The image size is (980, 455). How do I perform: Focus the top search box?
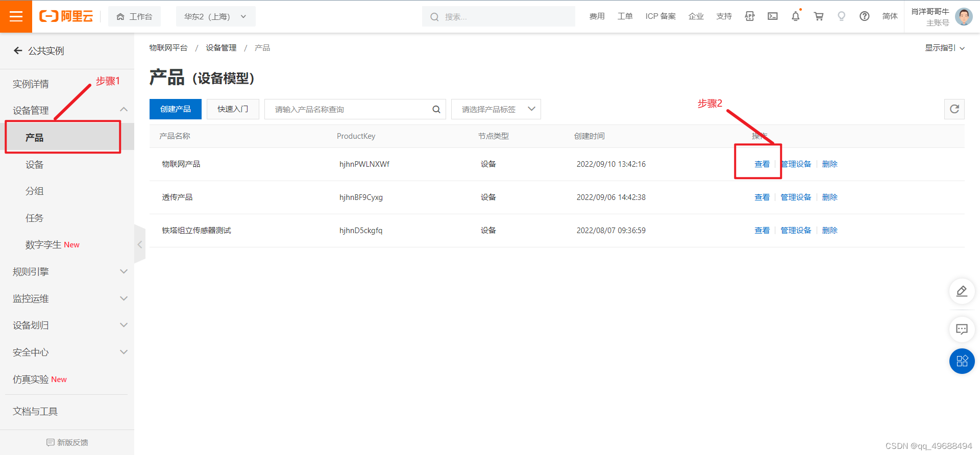click(x=498, y=16)
